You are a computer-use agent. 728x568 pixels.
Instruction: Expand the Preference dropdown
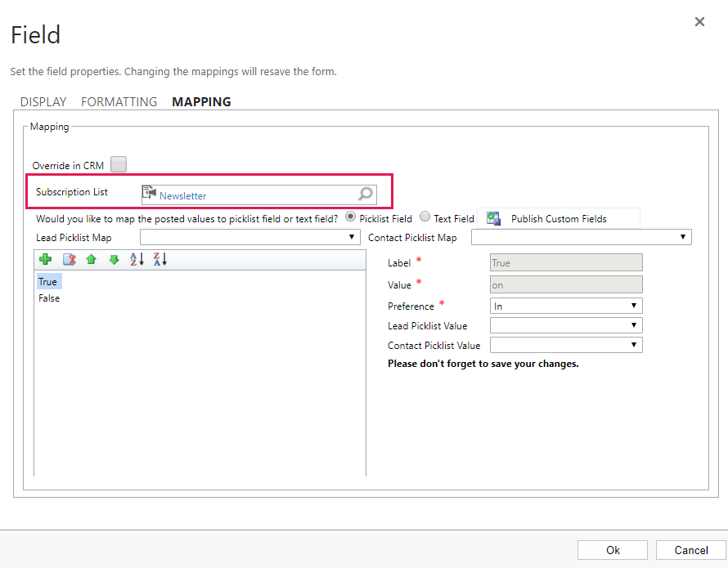(636, 305)
